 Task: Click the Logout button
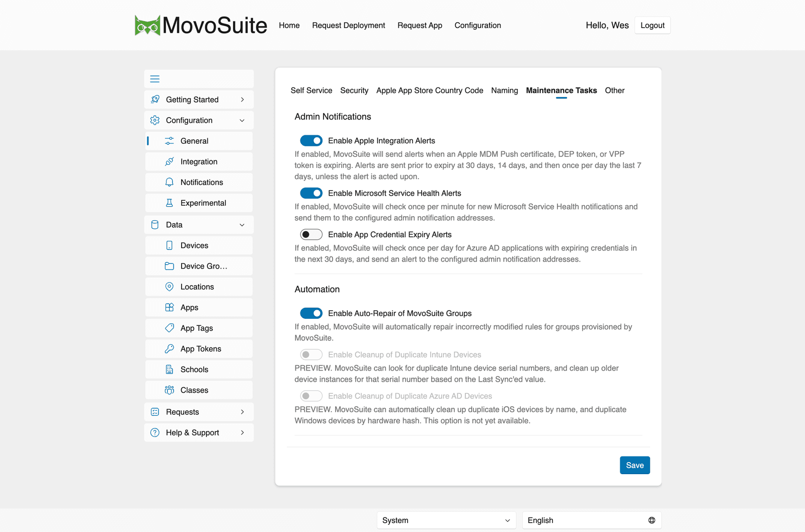click(653, 25)
